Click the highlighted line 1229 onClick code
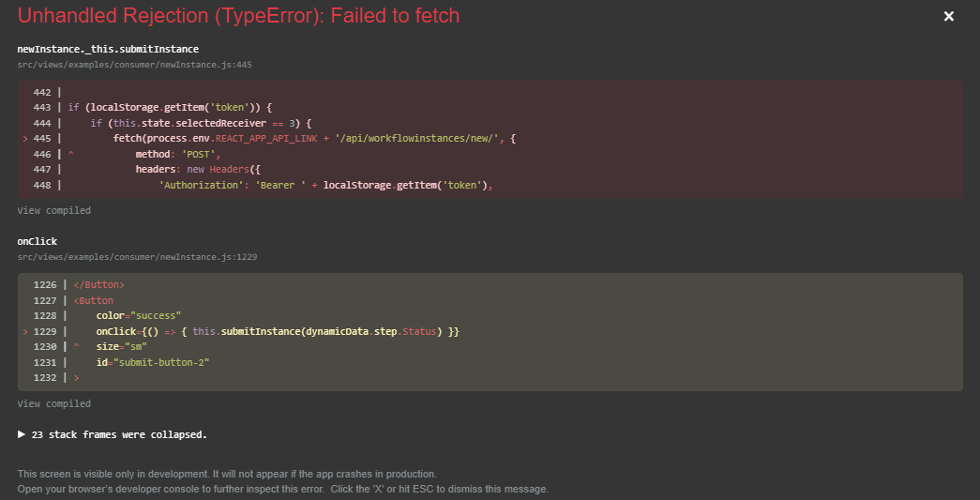This screenshot has width=980, height=500. (278, 332)
